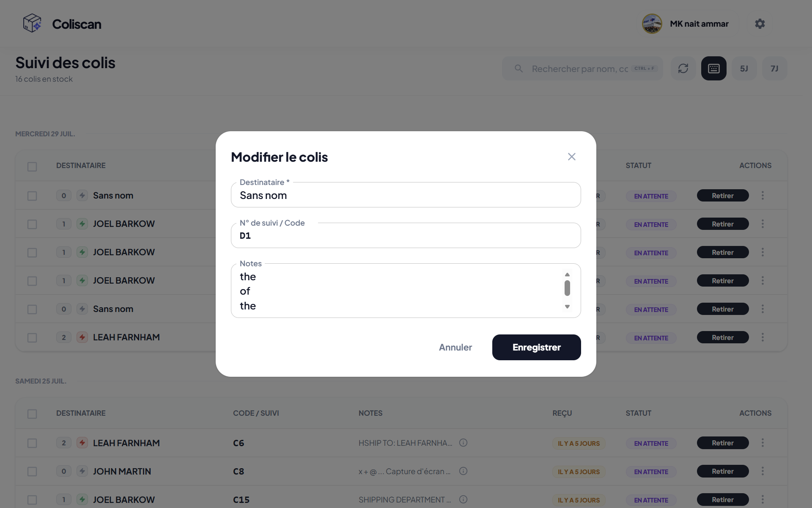The width and height of the screenshot is (812, 508).
Task: Toggle the keyboard scanner mode icon
Action: 713,69
